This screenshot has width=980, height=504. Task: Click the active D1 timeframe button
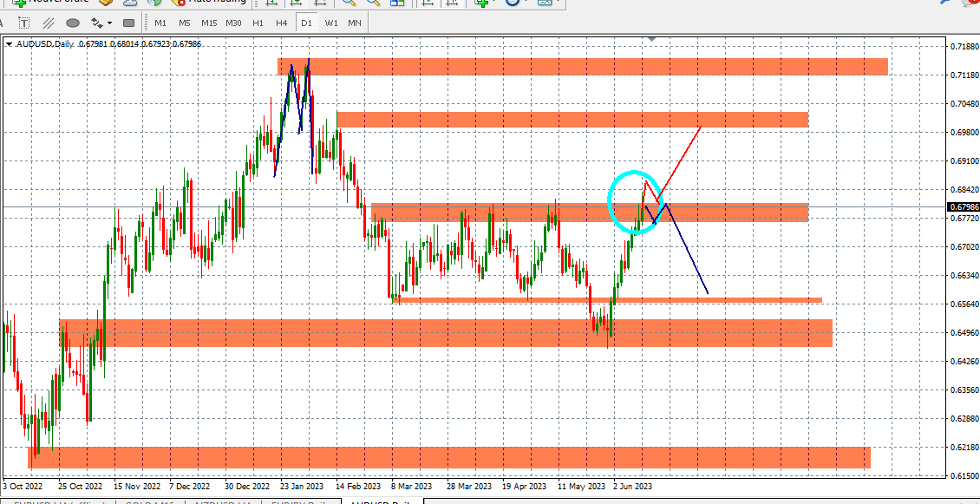pyautogui.click(x=306, y=23)
